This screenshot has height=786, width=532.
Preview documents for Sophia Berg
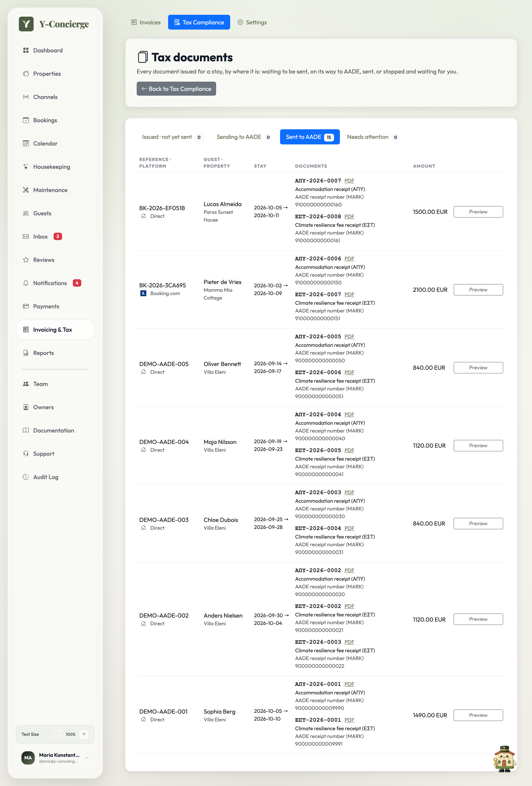[x=478, y=715]
